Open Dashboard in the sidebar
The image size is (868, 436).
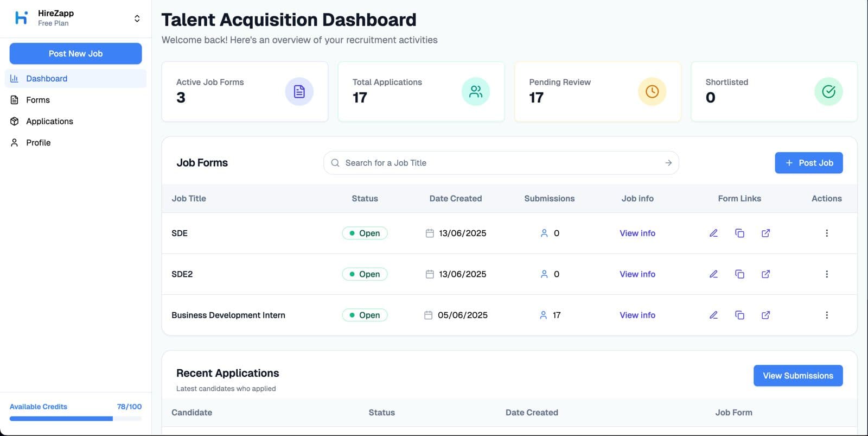(75, 78)
